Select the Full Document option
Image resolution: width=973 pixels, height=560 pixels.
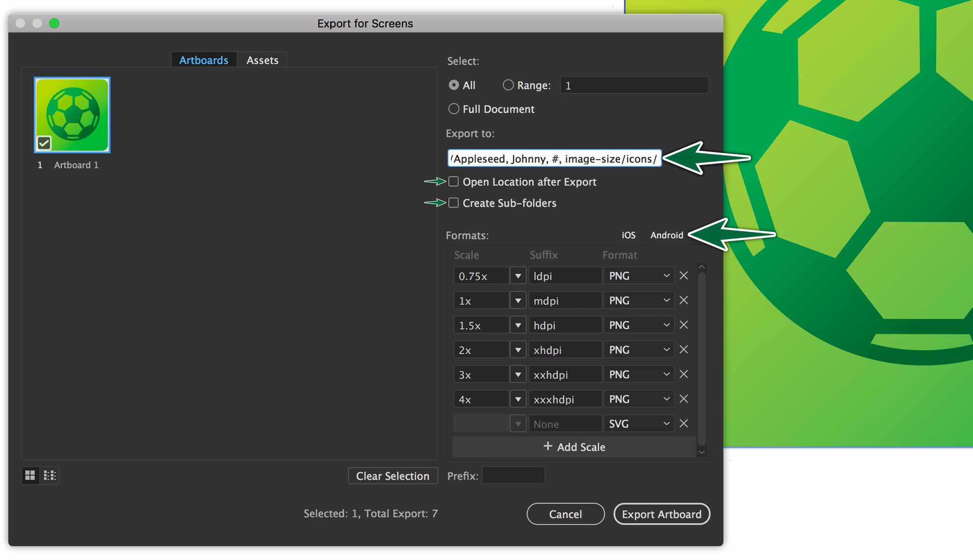(x=454, y=109)
